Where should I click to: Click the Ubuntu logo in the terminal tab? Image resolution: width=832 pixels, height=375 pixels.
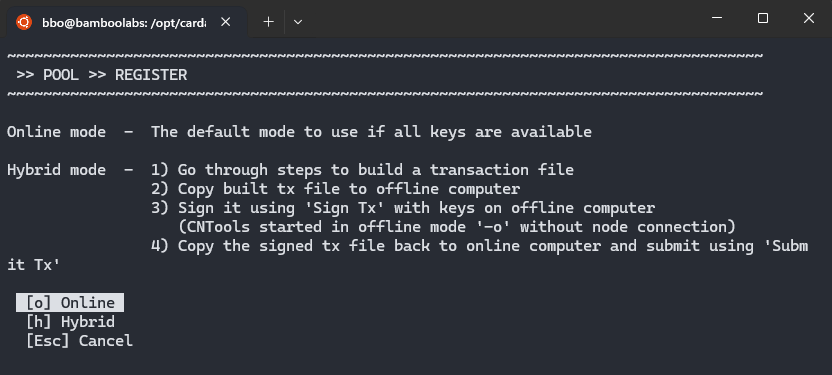coord(24,22)
